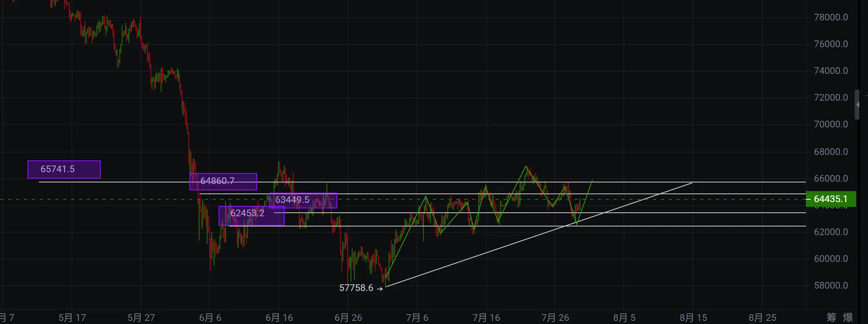Click the 72000.0 price axis label
868x324 pixels.
click(831, 98)
